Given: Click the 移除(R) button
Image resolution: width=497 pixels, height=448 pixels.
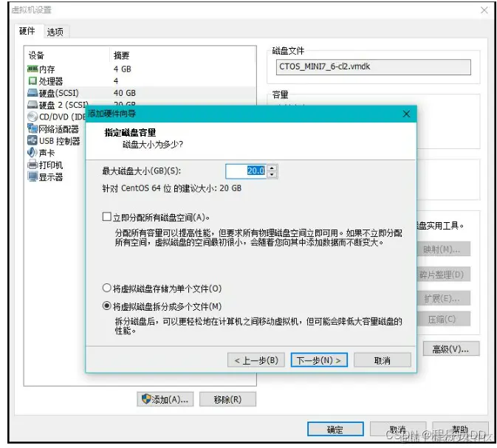Looking at the screenshot, I should (227, 399).
